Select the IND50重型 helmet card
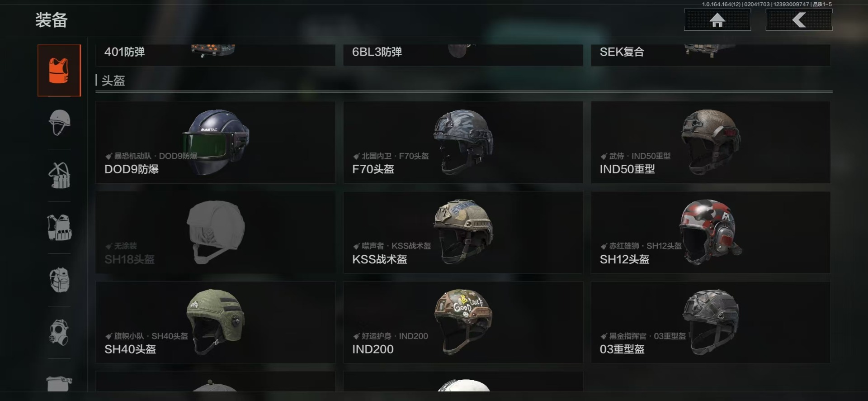 [711, 142]
